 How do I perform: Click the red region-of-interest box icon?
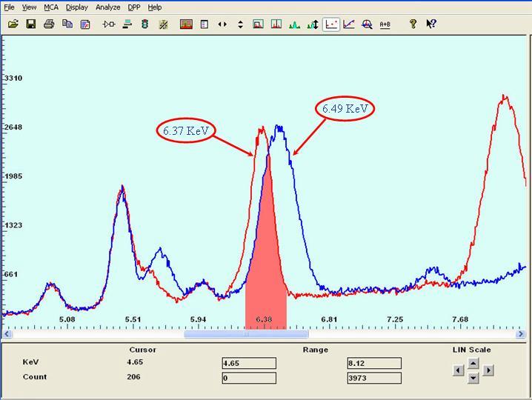258,24
